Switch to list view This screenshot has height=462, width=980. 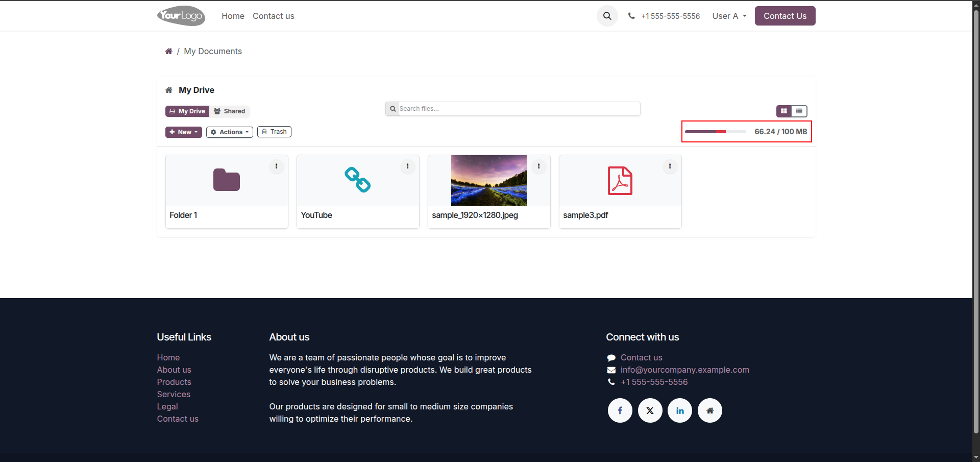click(x=799, y=111)
